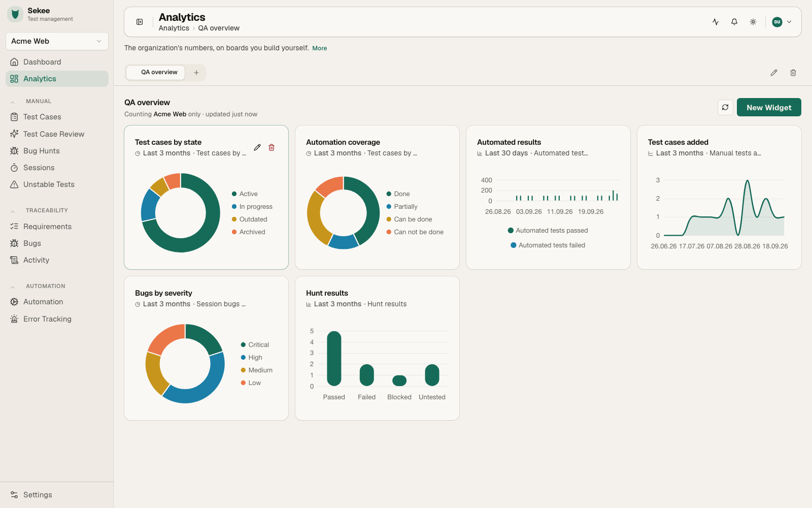
Task: Add a new board tab
Action: tap(196, 73)
